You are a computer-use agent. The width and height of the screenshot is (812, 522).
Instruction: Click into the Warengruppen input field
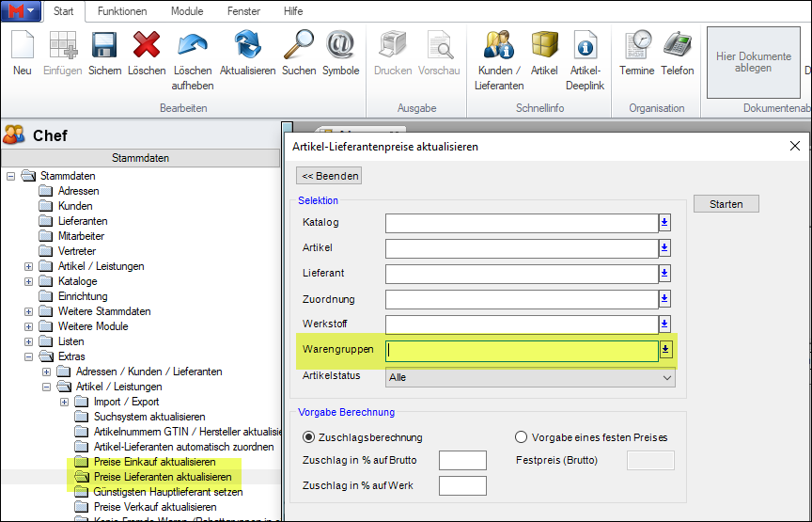(522, 351)
